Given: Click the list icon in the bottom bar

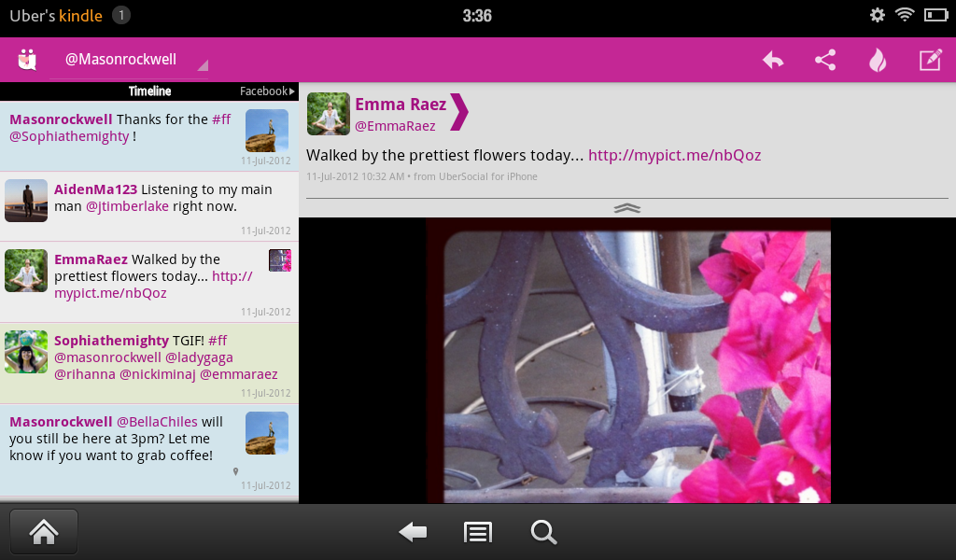Looking at the screenshot, I should (478, 532).
